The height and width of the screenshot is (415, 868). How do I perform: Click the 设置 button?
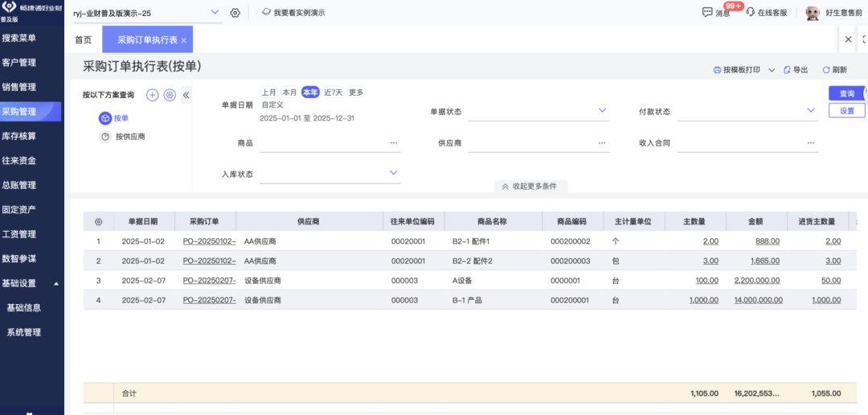847,110
